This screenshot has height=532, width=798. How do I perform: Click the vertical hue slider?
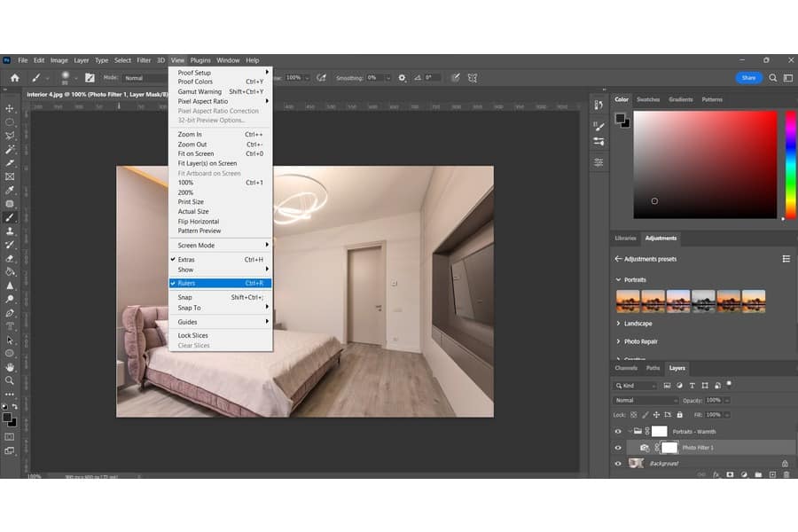(791, 165)
